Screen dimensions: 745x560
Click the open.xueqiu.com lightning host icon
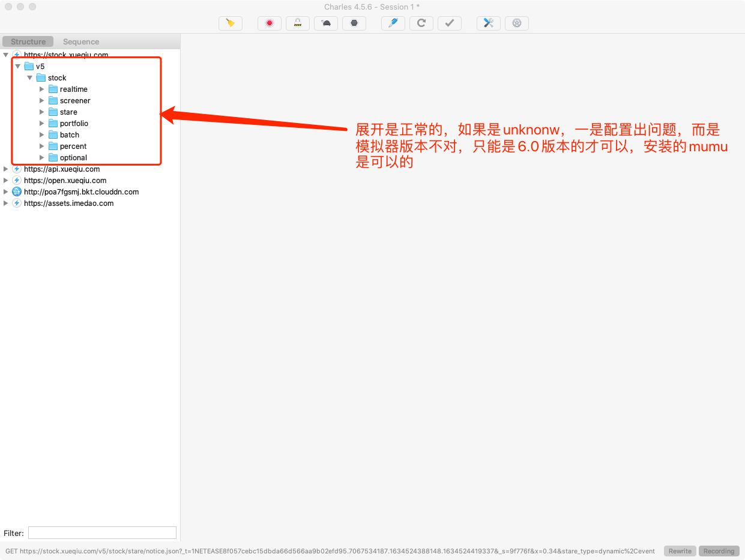[17, 180]
